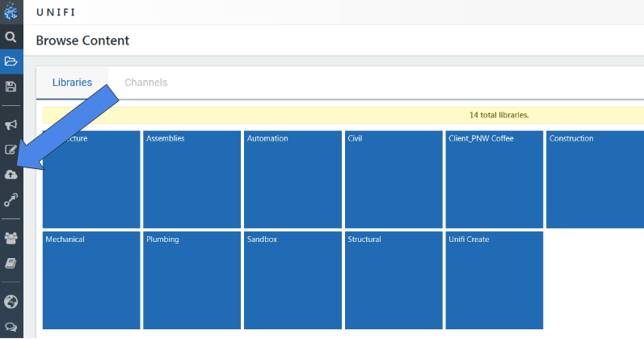Image resolution: width=644 pixels, height=339 pixels.
Task: Open the chat bubbles icon
Action: point(11,327)
